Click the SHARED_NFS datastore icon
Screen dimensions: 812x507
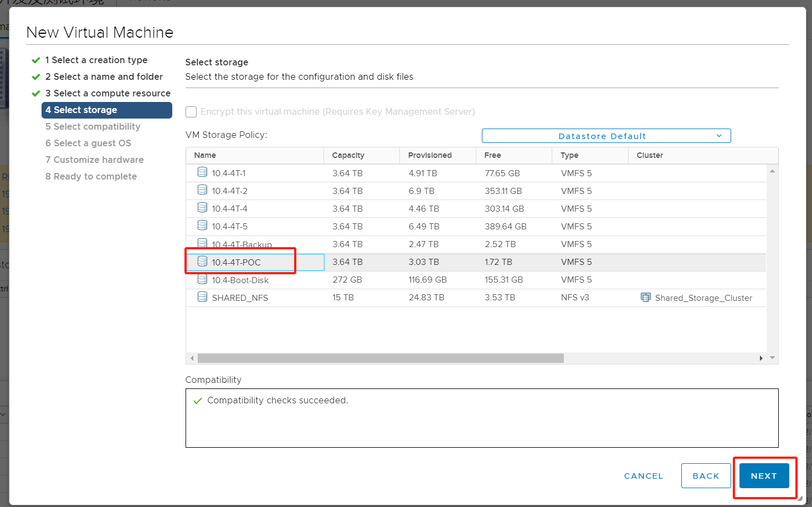tap(203, 297)
